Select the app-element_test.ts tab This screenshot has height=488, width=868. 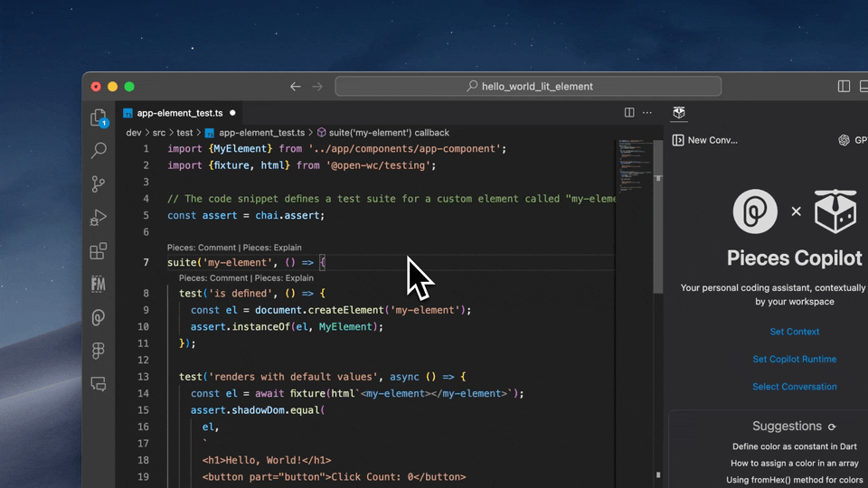pyautogui.click(x=179, y=113)
